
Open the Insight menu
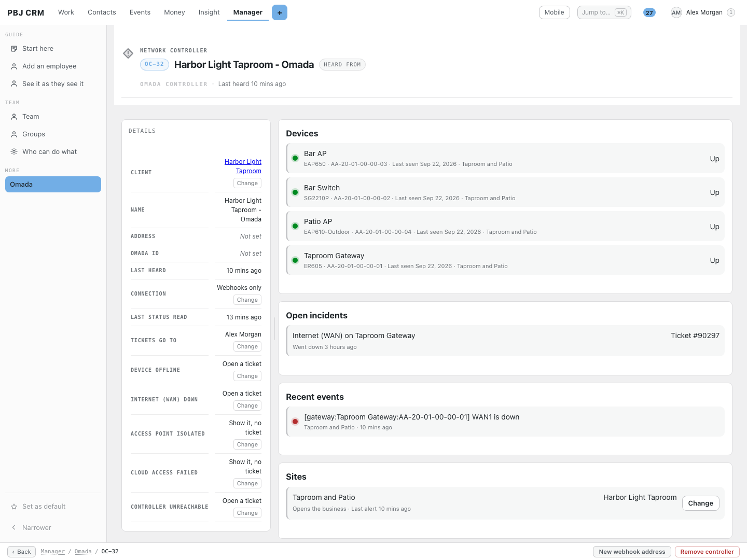[x=209, y=12]
